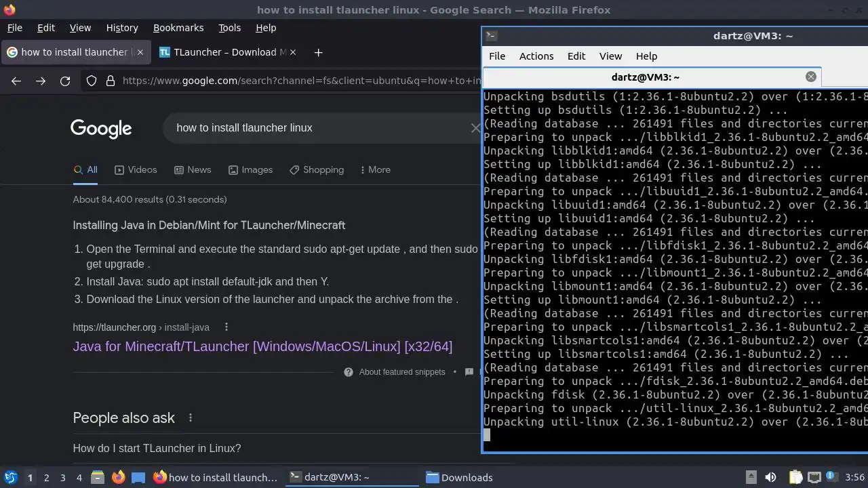
Task: Open terminal View menu
Action: tap(610, 56)
